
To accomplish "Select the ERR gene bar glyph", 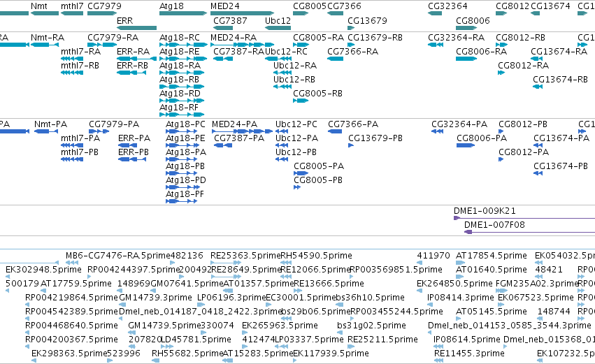I will click(x=136, y=28).
